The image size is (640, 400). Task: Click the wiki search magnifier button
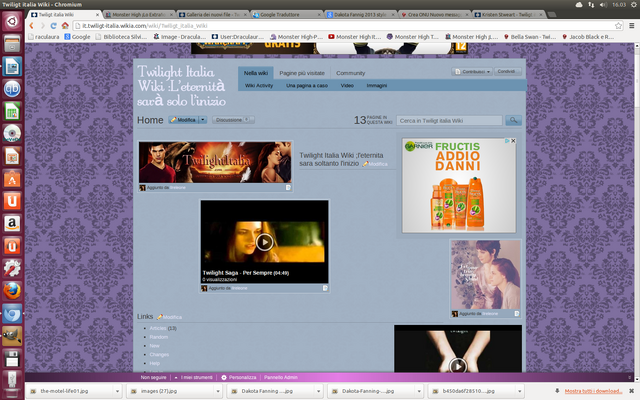pos(513,120)
